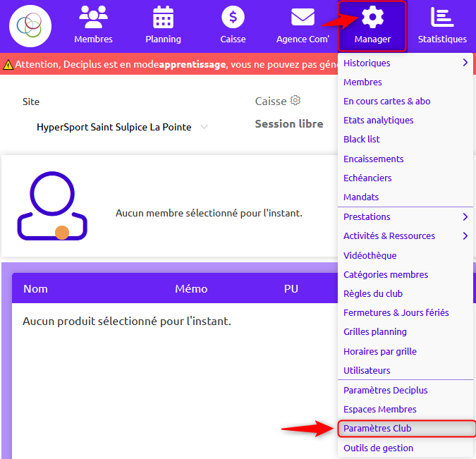The image size is (476, 459).
Task: Open Outils de gestion menu item
Action: (378, 448)
